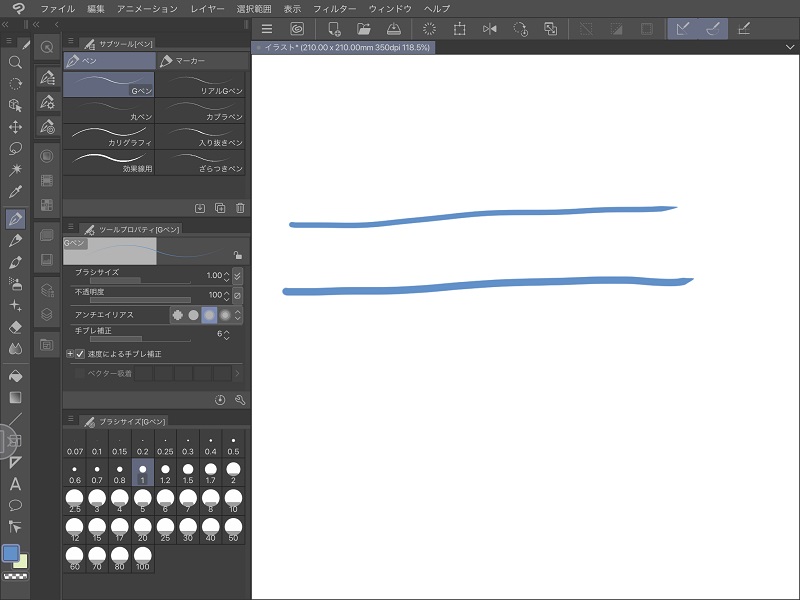The width and height of the screenshot is (800, 600).
Task: Open opacity dynamics settings button
Action: [x=237, y=295]
